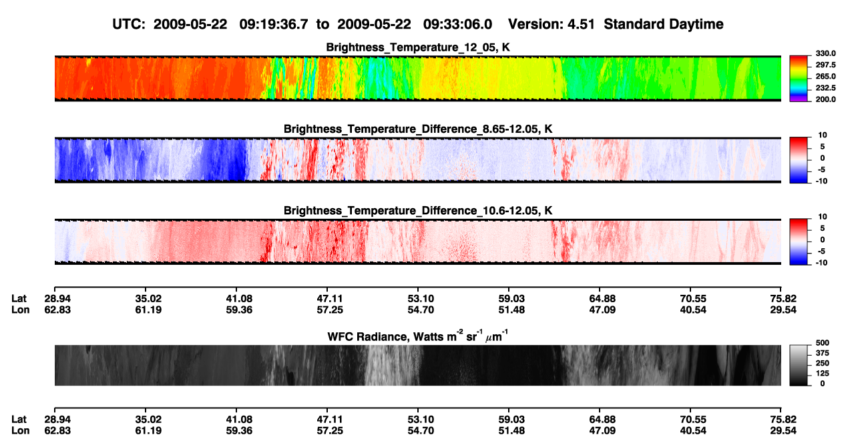Click the 200.0 colorbar tick label
The width and height of the screenshot is (868, 445).
click(826, 99)
